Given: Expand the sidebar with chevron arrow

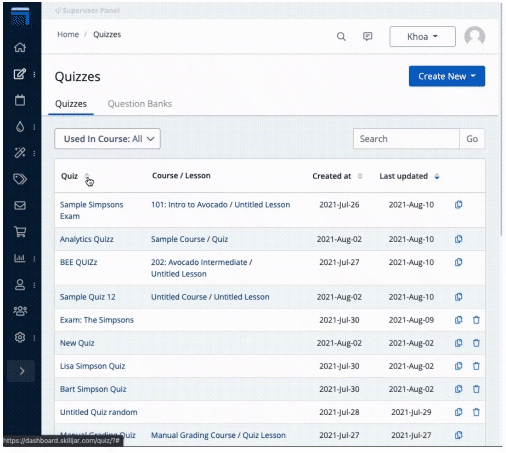Looking at the screenshot, I should tap(21, 371).
